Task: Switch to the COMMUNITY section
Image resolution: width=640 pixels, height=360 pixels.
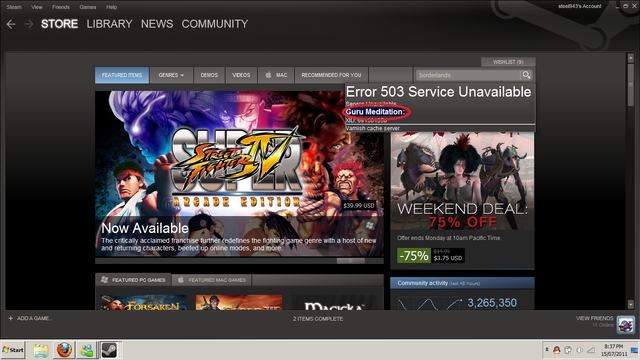Action: tap(215, 24)
